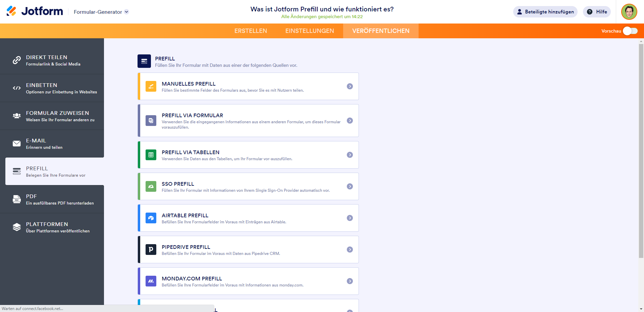Click the profile avatar picture
The width and height of the screenshot is (644, 312).
click(x=630, y=11)
